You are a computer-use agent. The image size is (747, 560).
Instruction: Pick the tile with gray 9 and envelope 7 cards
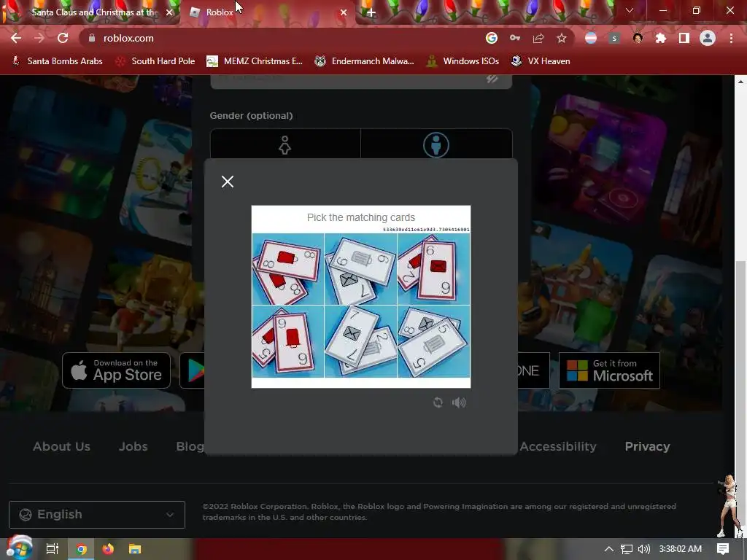[360, 269]
